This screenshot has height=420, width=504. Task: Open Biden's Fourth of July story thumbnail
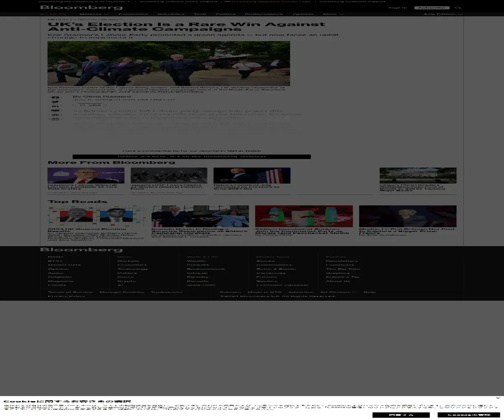252,176
